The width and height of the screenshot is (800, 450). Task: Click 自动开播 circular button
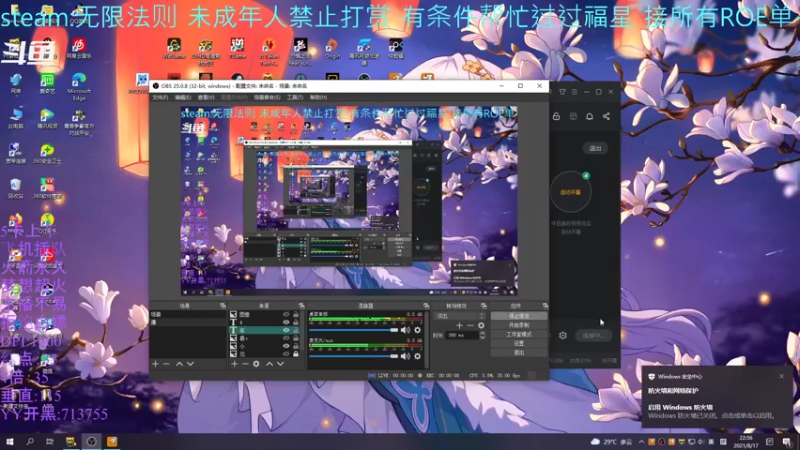pos(570,192)
